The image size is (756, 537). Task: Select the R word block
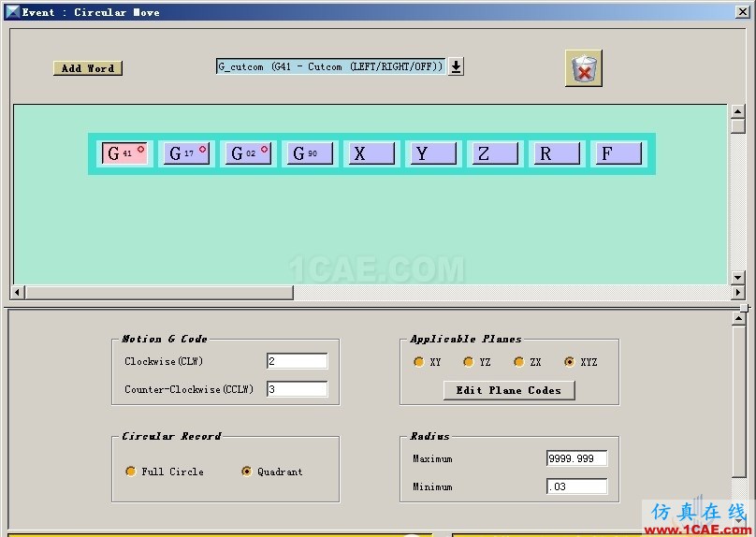[557, 153]
